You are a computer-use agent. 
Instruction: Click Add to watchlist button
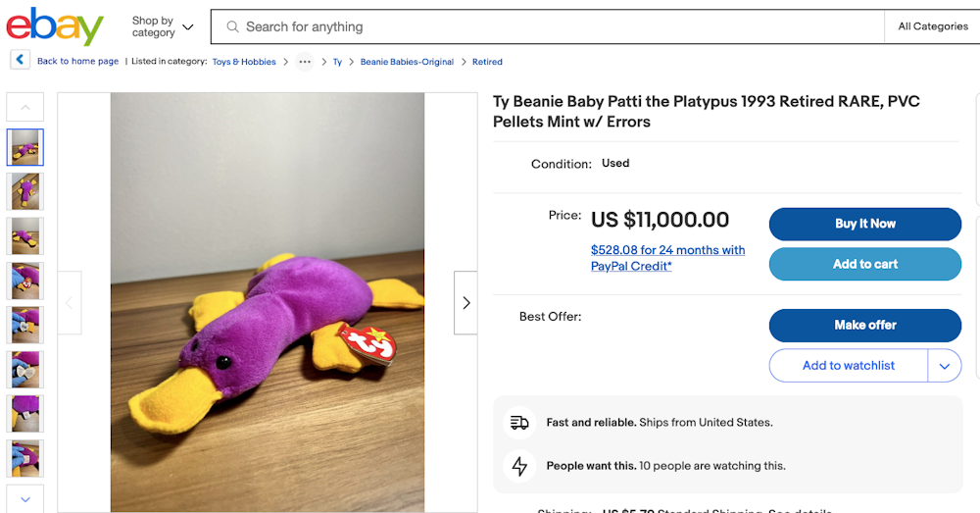(848, 366)
